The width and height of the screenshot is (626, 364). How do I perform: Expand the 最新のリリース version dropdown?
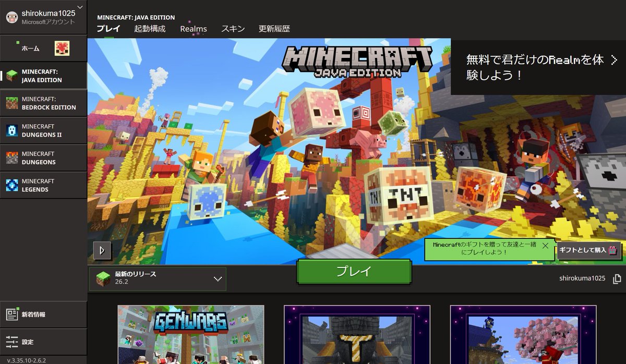[158, 278]
